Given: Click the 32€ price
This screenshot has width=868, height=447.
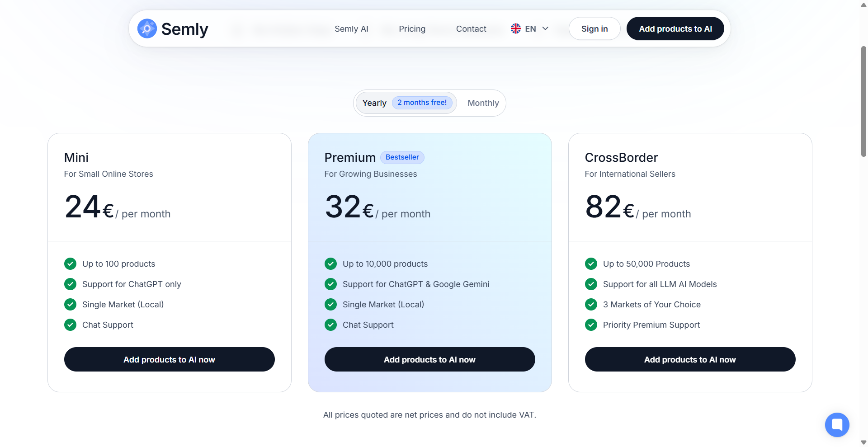Looking at the screenshot, I should (x=349, y=207).
